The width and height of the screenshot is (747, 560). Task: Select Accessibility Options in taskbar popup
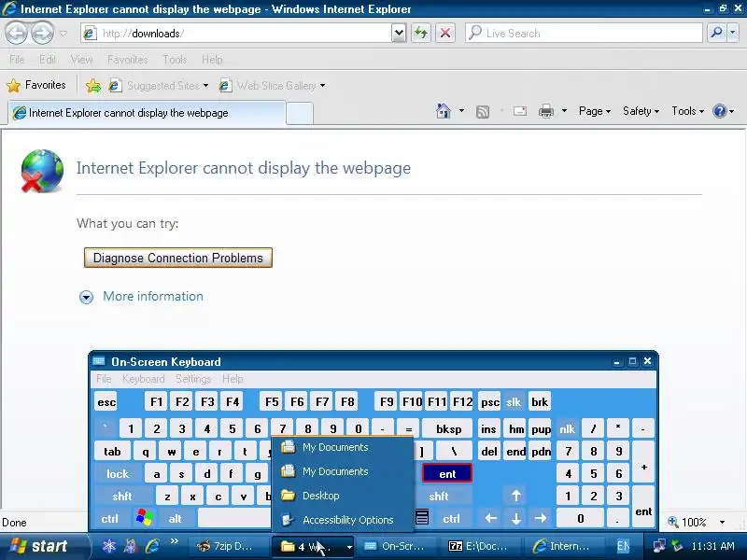point(342,520)
